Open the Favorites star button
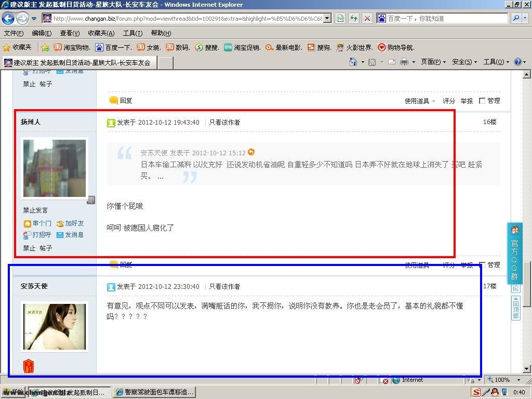 pos(18,47)
